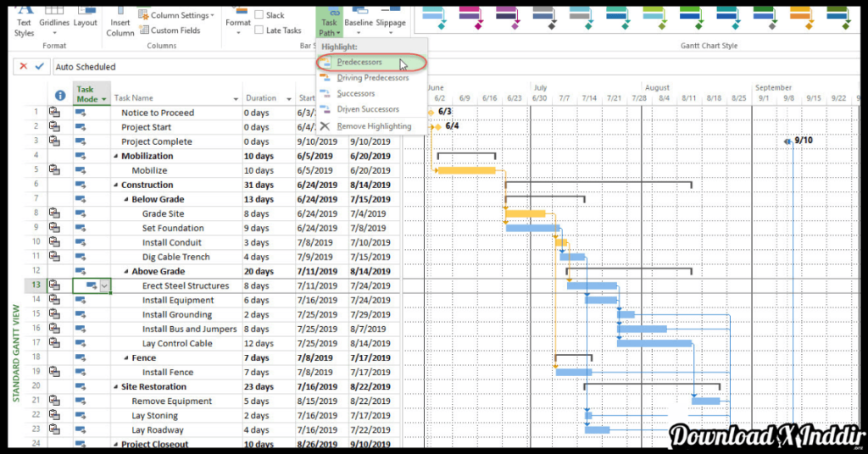The height and width of the screenshot is (454, 868).
Task: Open the Column Settings dropdown
Action: click(177, 15)
